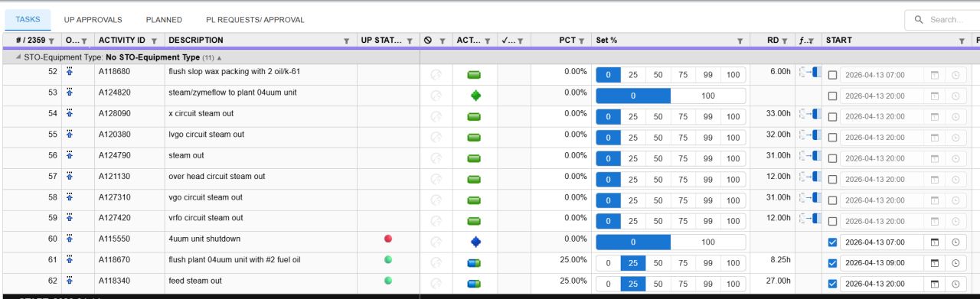Click green task bar icon for A128090

(x=474, y=117)
